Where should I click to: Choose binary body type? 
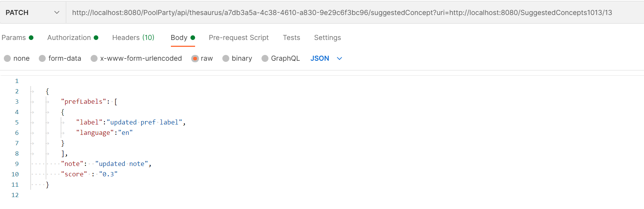(226, 58)
